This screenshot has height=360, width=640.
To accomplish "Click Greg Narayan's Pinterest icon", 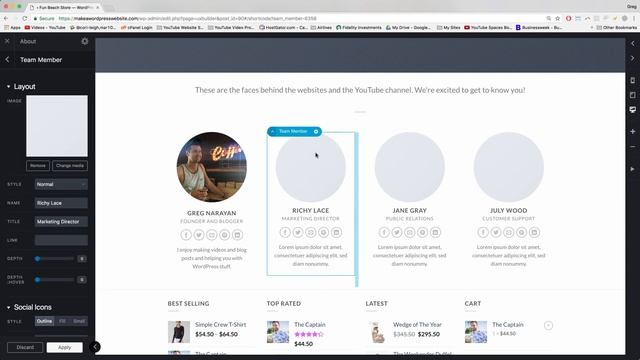I will [224, 235].
